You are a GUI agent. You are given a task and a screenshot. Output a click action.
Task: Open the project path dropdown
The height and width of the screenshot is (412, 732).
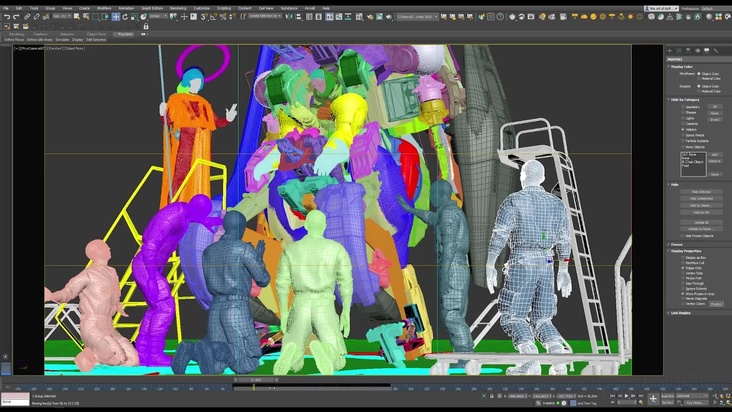[x=417, y=17]
